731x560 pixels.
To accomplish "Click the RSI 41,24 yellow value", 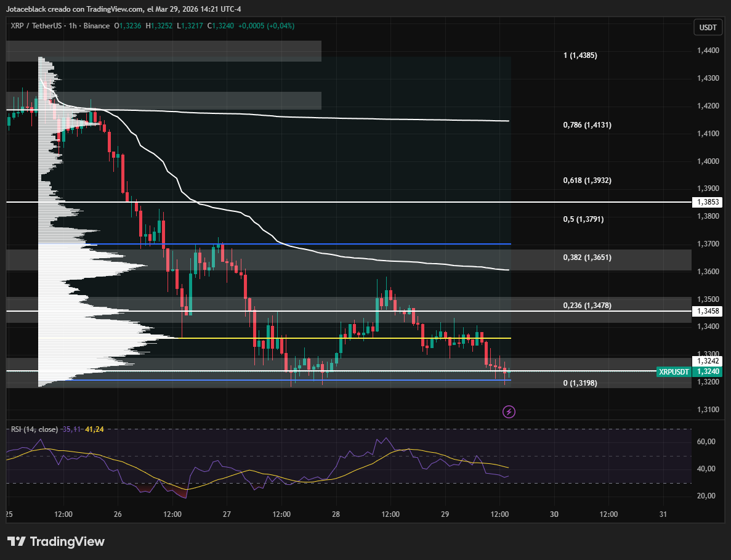I will click(x=95, y=429).
